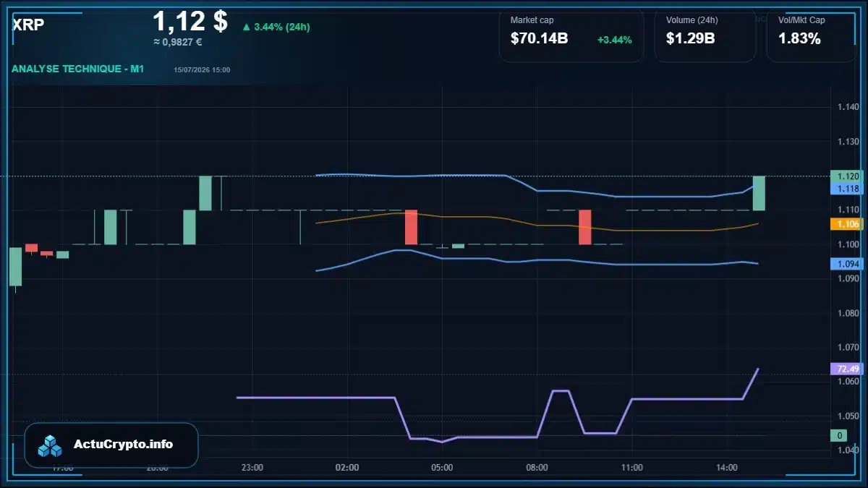
Task: Click the XRP ticker title
Action: click(x=28, y=24)
